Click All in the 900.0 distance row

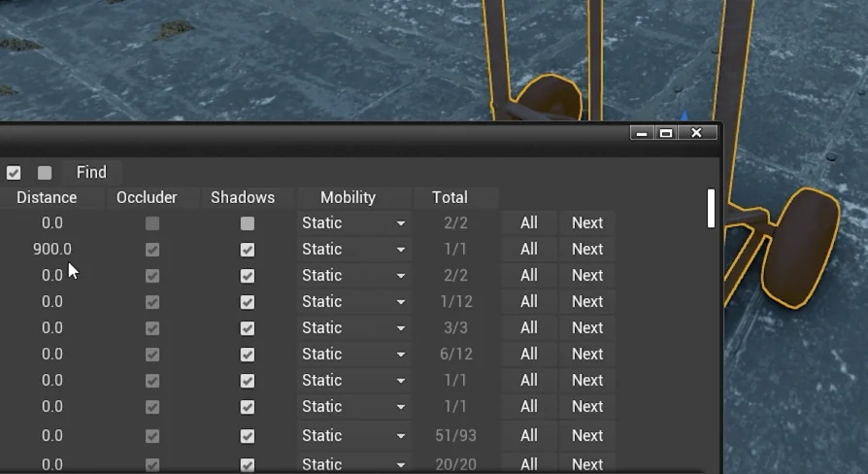[528, 250]
